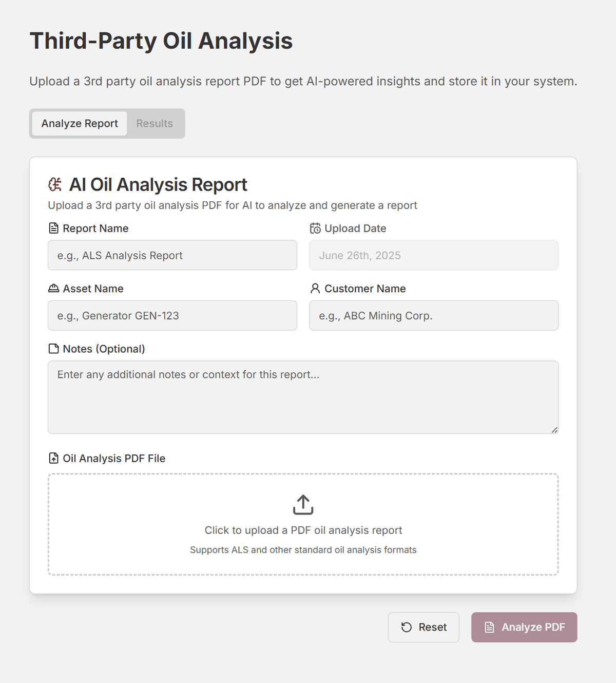Click the asset icon next to Asset Name
The width and height of the screenshot is (616, 683).
tap(53, 288)
